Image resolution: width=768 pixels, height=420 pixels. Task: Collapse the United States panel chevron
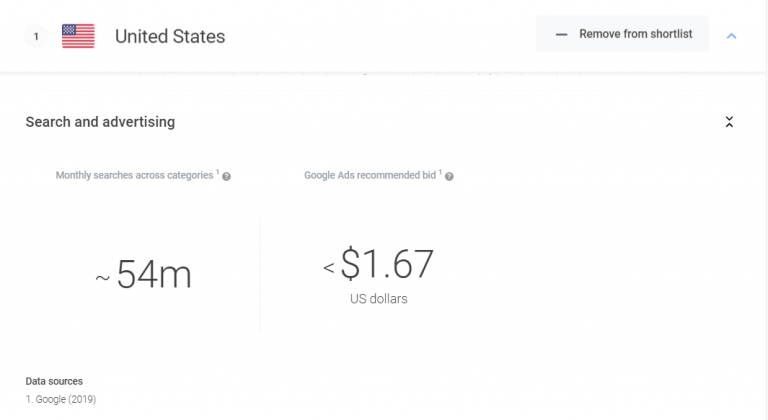(x=731, y=35)
